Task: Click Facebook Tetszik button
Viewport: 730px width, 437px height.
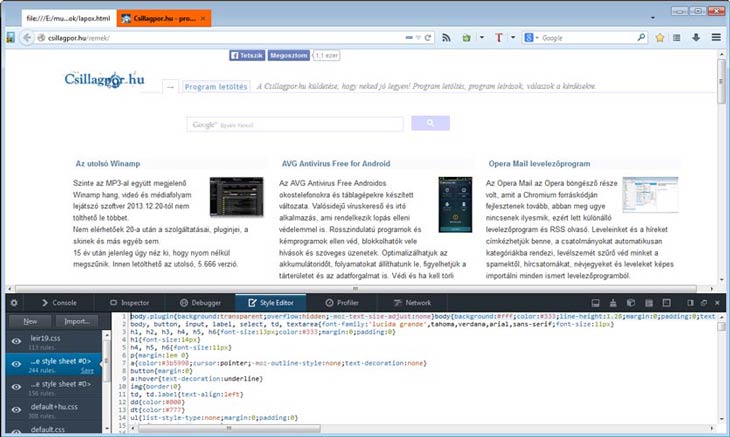Action: [x=247, y=55]
